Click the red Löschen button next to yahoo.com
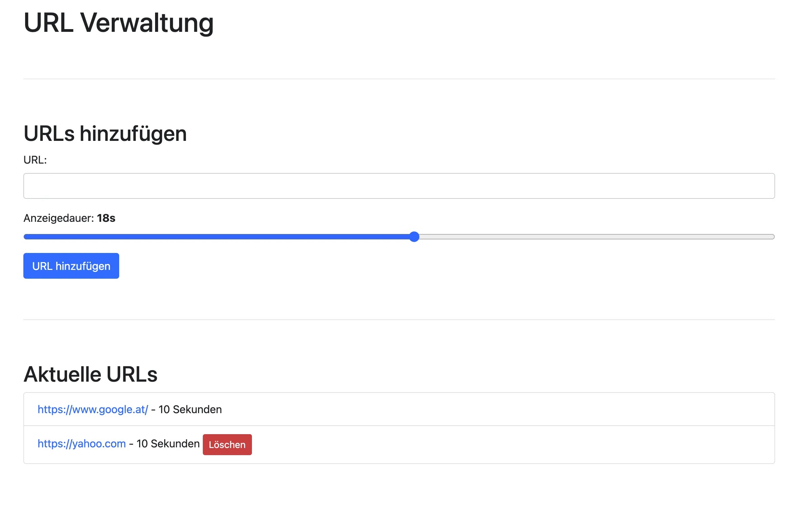Image resolution: width=812 pixels, height=510 pixels. (227, 444)
